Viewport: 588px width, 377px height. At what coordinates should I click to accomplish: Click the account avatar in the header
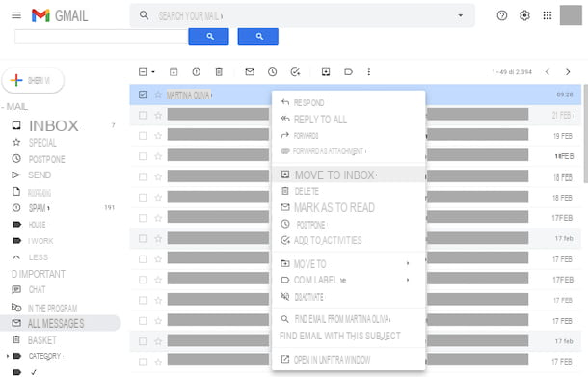tap(571, 15)
